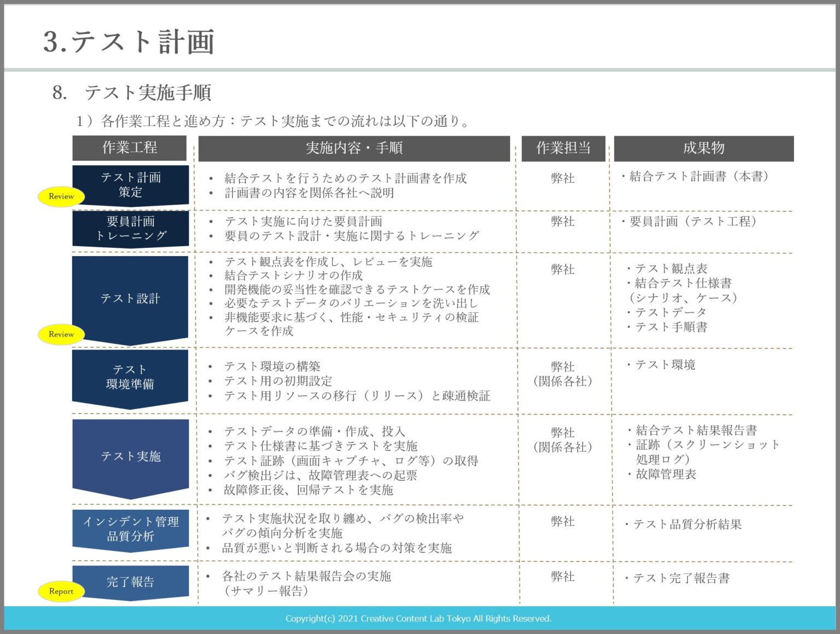Image resolution: width=840 pixels, height=634 pixels.
Task: Click the 'テスト計画 策定' process arrow shape
Action: 131,185
